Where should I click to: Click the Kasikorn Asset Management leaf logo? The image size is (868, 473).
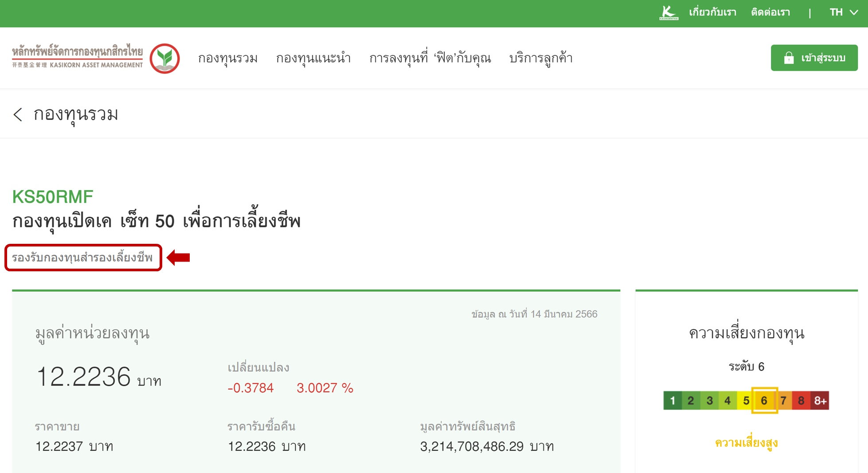click(x=164, y=58)
